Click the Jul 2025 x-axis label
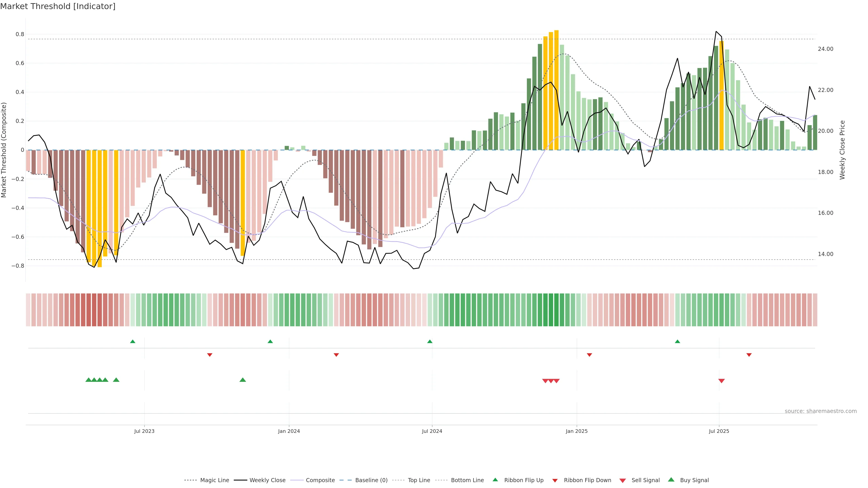868x488 pixels. (719, 431)
